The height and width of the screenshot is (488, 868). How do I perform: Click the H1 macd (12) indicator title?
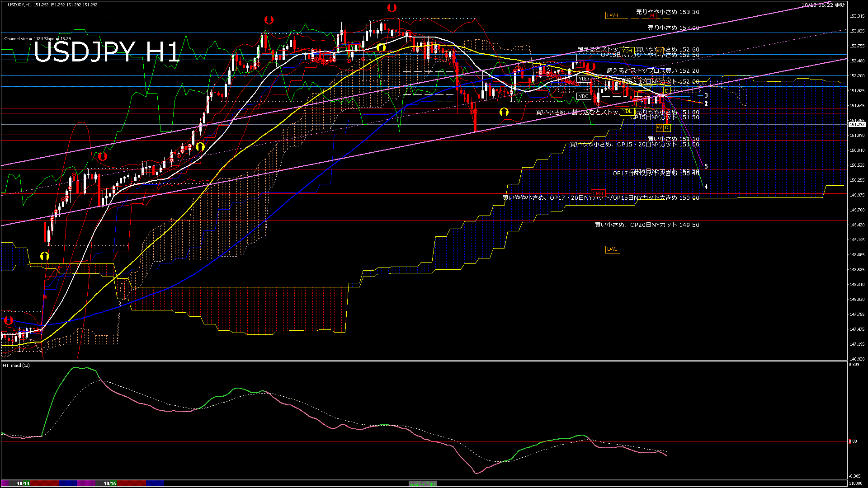click(17, 365)
